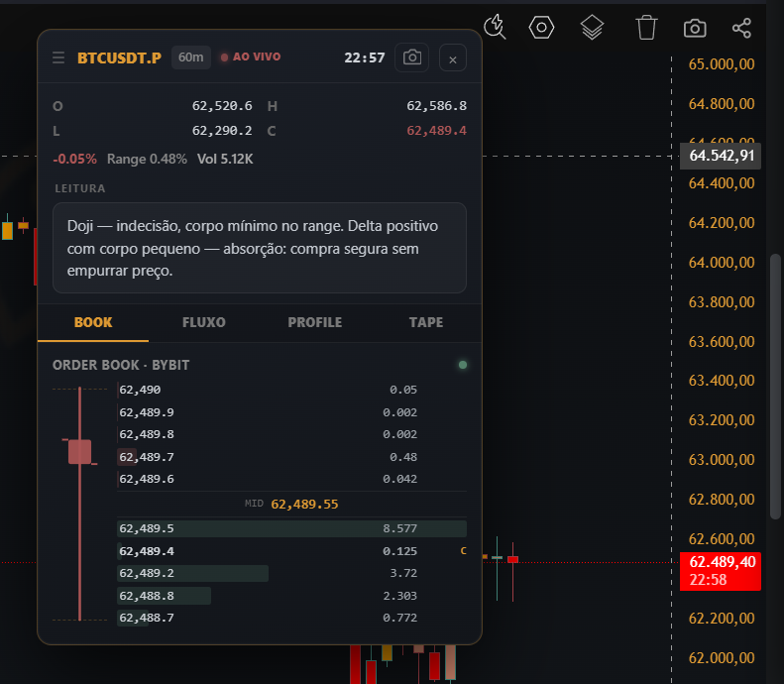Click the Close value 62,489.4 in red
The image size is (784, 684).
(436, 131)
